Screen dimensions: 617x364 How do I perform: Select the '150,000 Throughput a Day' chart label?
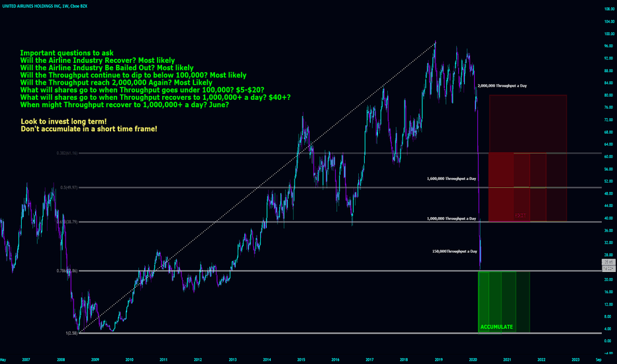pyautogui.click(x=455, y=251)
